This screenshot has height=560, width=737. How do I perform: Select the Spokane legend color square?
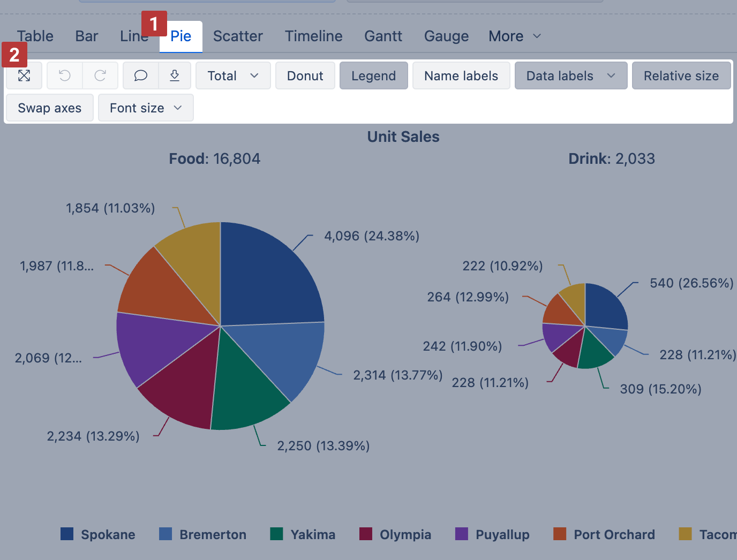pos(66,534)
